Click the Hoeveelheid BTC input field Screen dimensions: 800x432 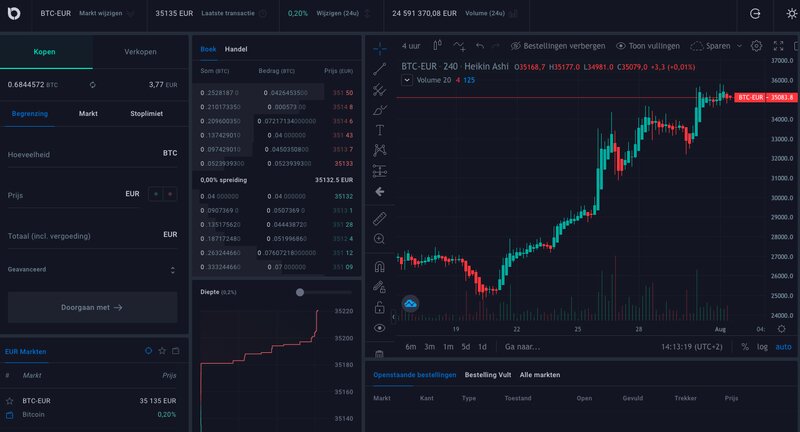tap(92, 154)
